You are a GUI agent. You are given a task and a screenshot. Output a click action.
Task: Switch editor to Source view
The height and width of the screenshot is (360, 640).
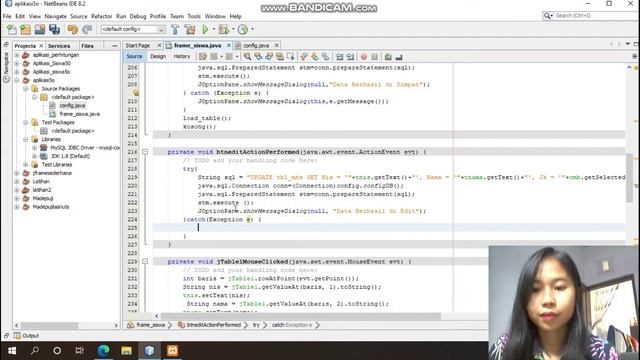[134, 57]
